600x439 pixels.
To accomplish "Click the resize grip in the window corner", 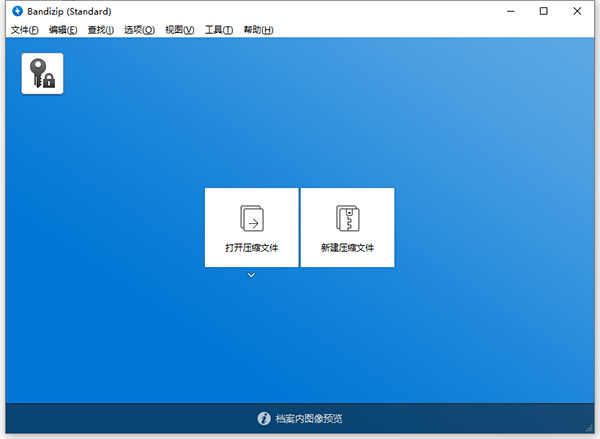I will [x=589, y=428].
